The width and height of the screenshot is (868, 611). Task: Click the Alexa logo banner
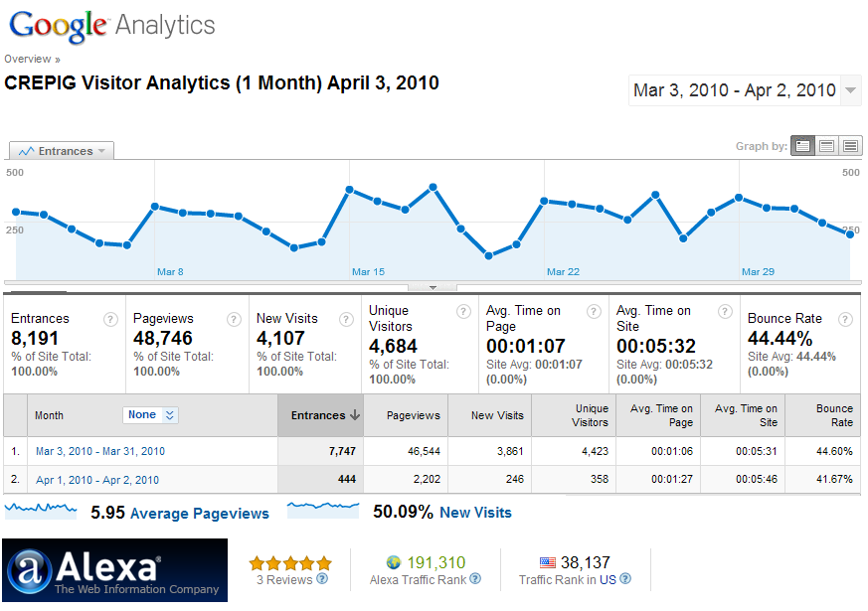tap(114, 570)
